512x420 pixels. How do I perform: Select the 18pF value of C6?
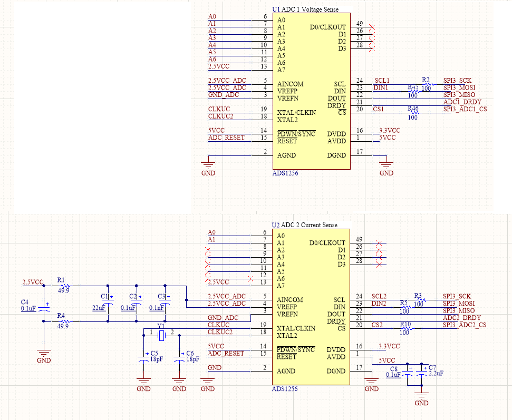pyautogui.click(x=192, y=359)
